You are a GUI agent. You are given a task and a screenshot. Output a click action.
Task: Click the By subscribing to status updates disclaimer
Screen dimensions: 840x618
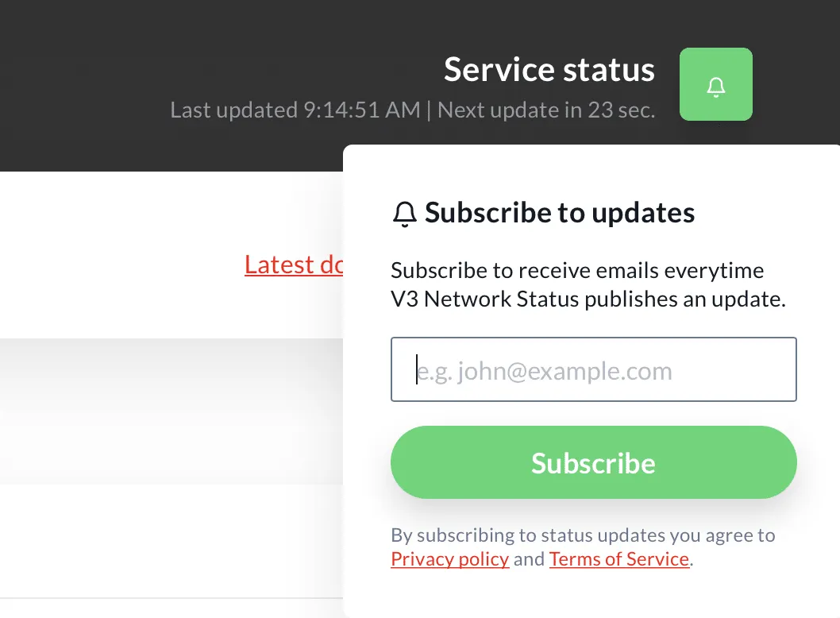(x=583, y=535)
